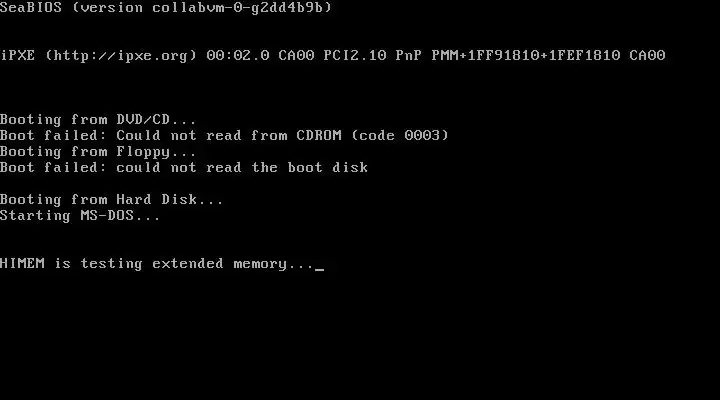Click the word CDROM in error line
Viewport: 720px width, 400px height.
pos(319,135)
